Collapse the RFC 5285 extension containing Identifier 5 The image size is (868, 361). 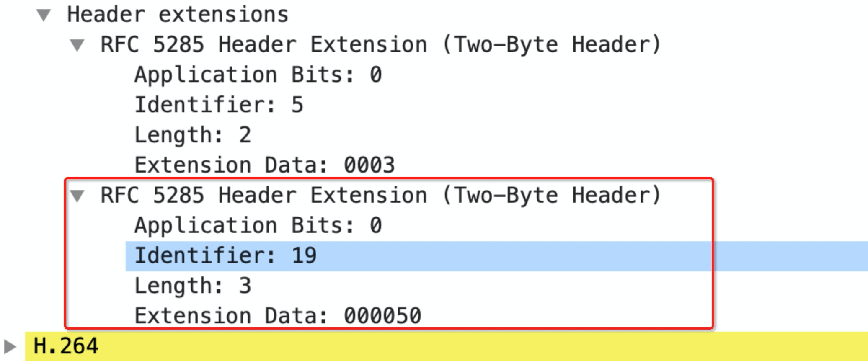click(x=77, y=45)
